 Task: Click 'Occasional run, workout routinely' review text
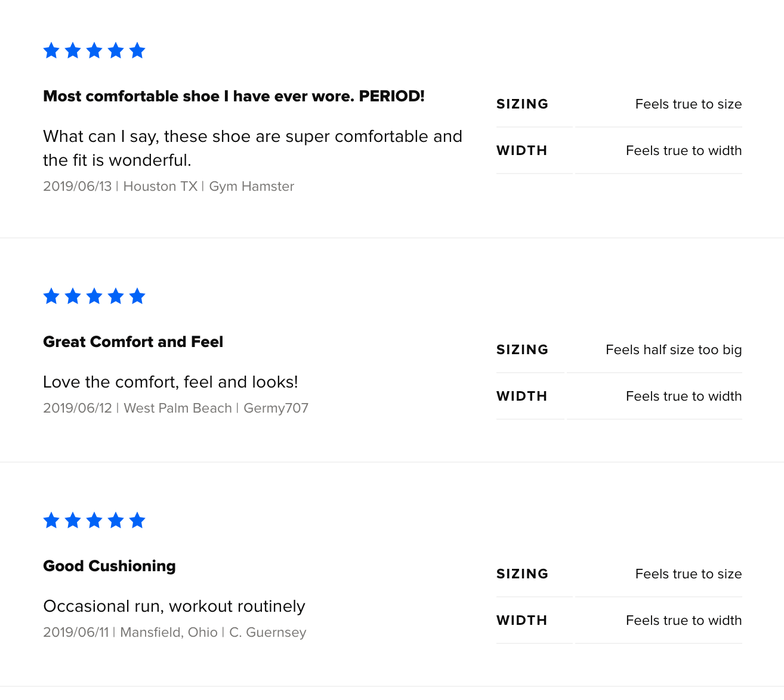coord(174,606)
